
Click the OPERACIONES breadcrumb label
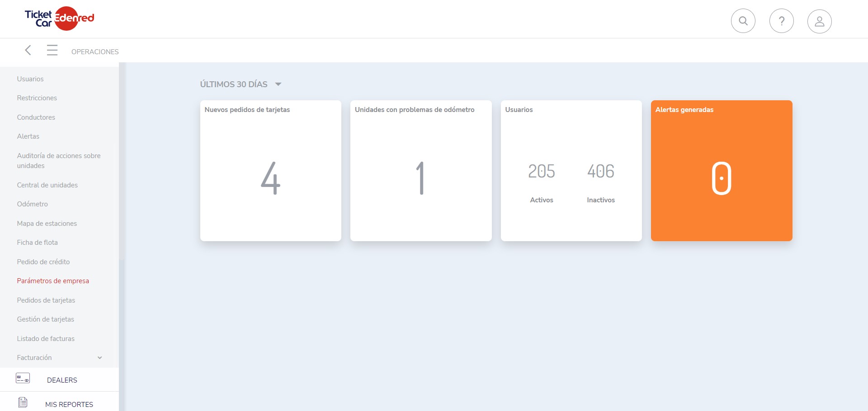tap(95, 52)
